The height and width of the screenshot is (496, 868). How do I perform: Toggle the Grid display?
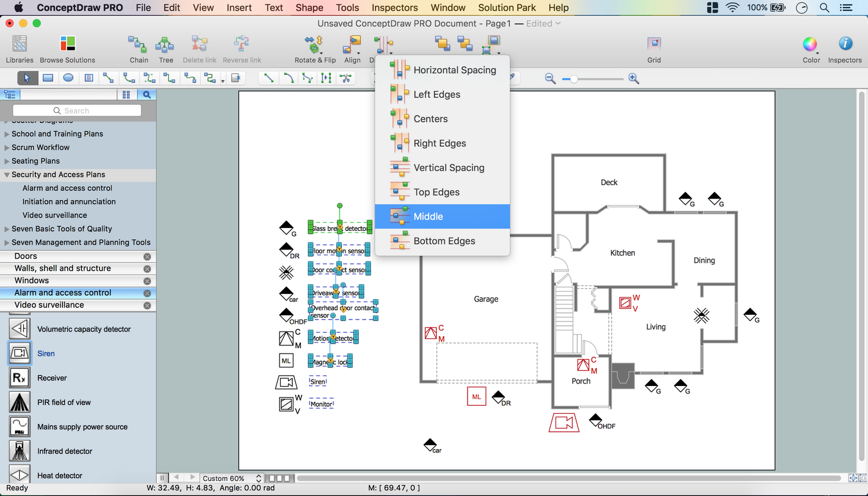(x=654, y=45)
